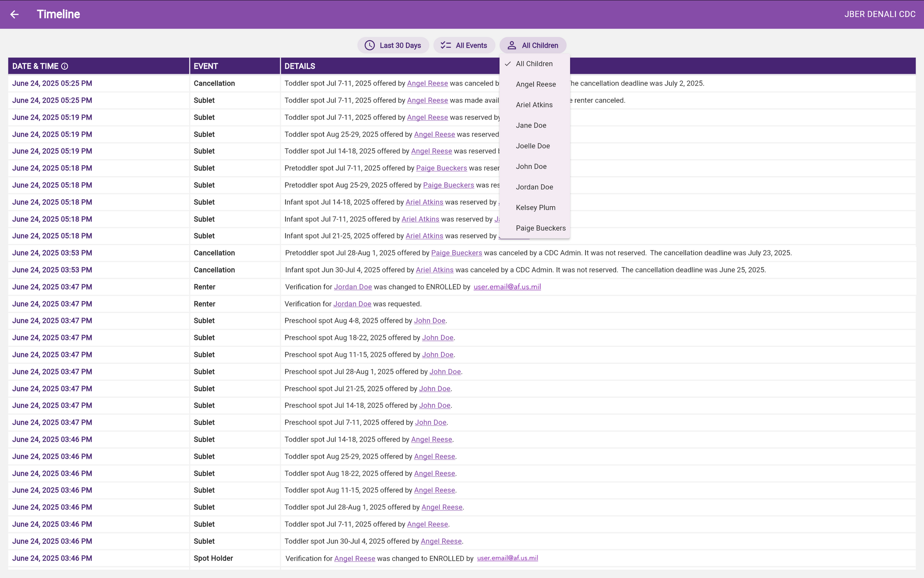
Task: Click Jordan Doe link in ENROLLED verification row
Action: (x=353, y=287)
